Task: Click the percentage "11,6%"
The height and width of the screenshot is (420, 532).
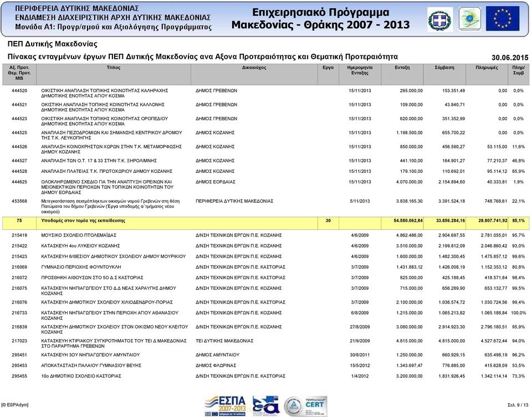Action: tap(519, 147)
